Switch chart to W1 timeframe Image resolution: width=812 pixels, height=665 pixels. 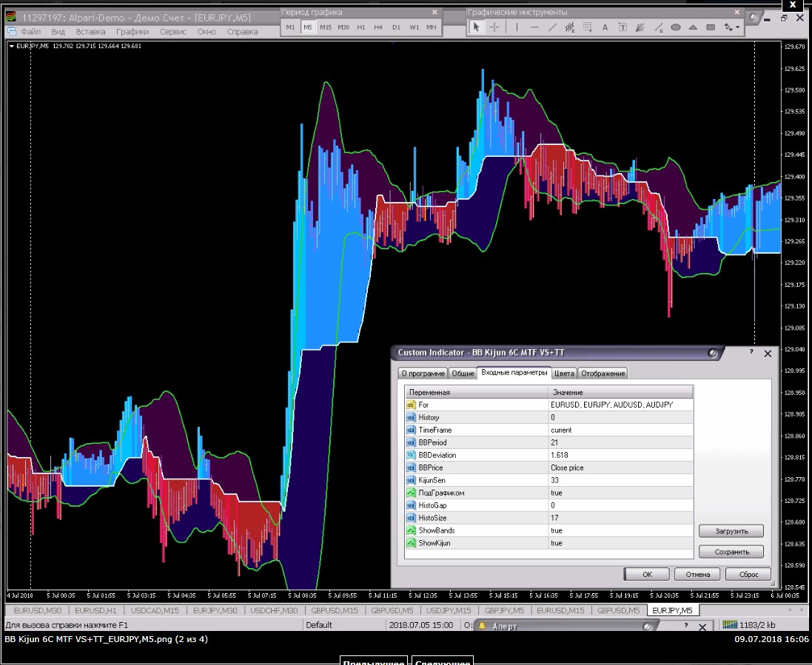coord(414,27)
